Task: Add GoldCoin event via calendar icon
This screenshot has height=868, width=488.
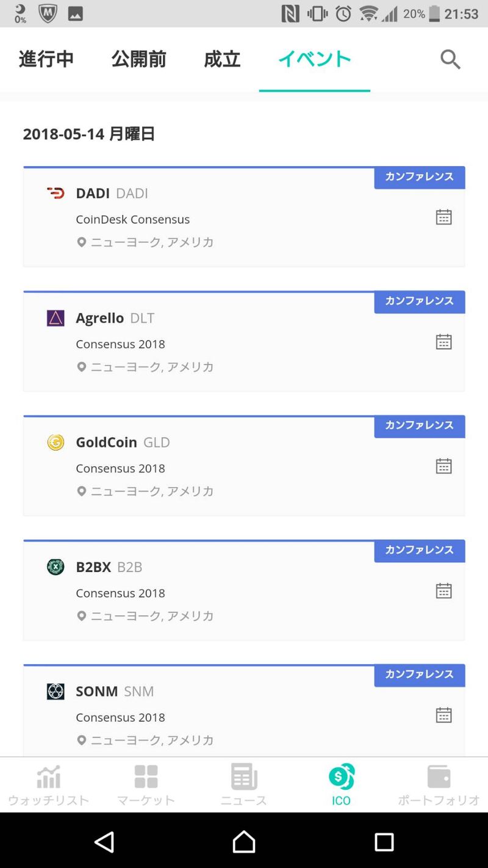Action: [443, 466]
